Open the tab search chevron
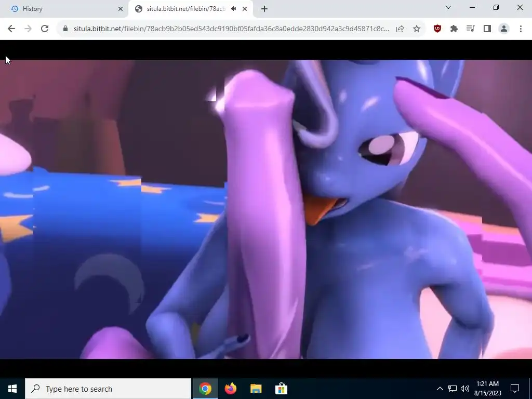 (x=448, y=7)
